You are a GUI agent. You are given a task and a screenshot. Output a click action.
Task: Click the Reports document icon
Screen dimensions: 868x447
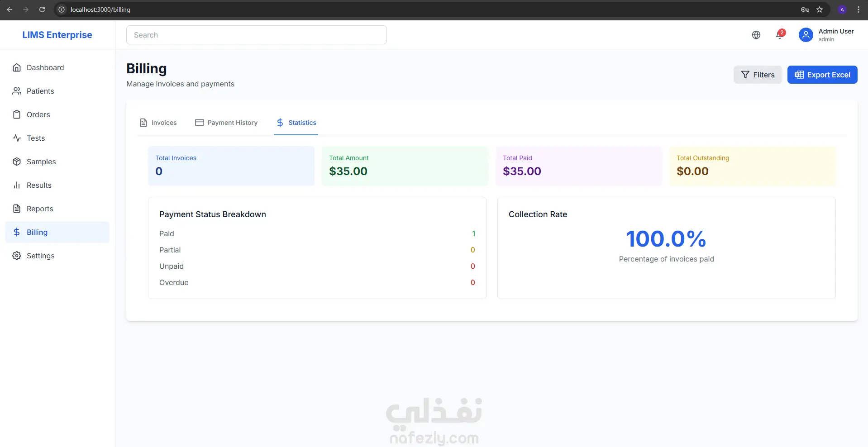pyautogui.click(x=17, y=209)
